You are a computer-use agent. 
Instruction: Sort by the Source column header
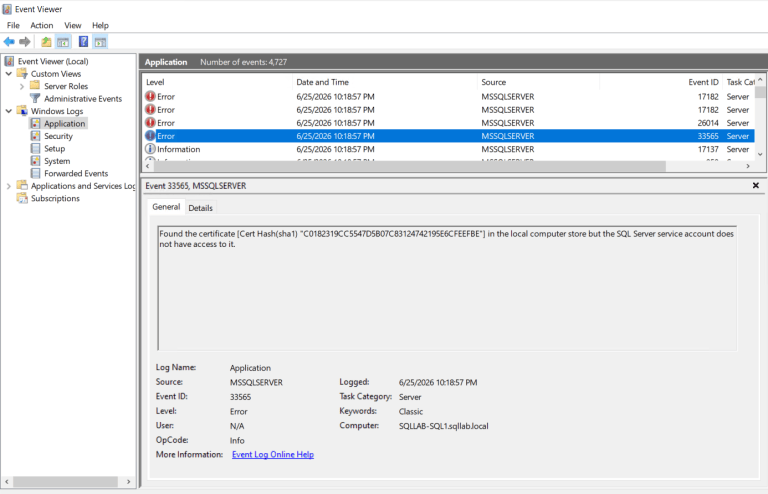(x=538, y=82)
